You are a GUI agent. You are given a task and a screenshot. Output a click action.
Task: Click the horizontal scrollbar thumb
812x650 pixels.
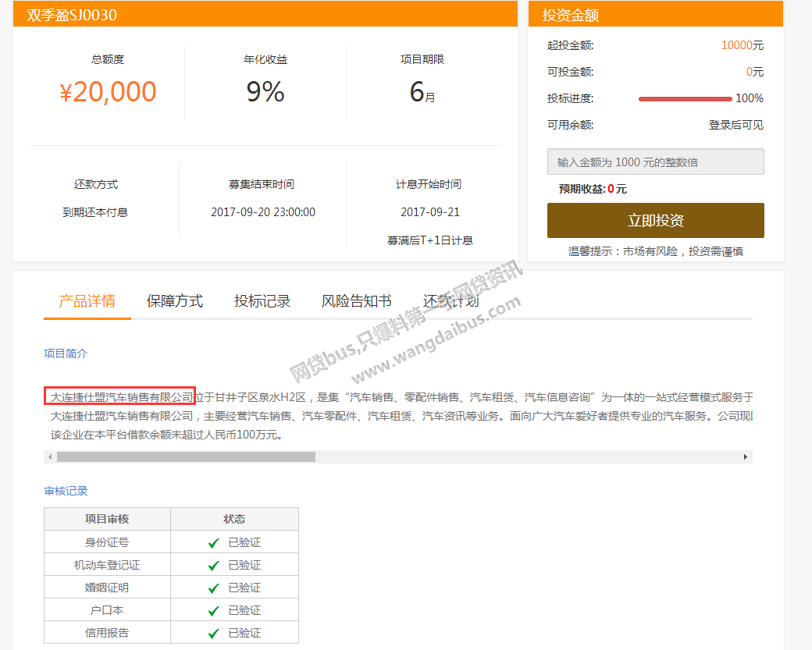point(186,457)
